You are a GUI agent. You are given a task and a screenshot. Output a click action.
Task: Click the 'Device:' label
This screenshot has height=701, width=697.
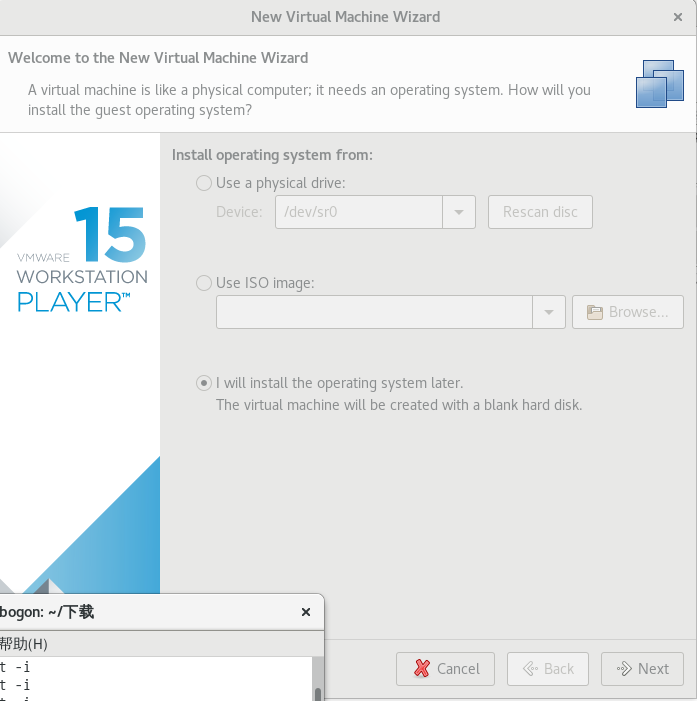coord(239,212)
